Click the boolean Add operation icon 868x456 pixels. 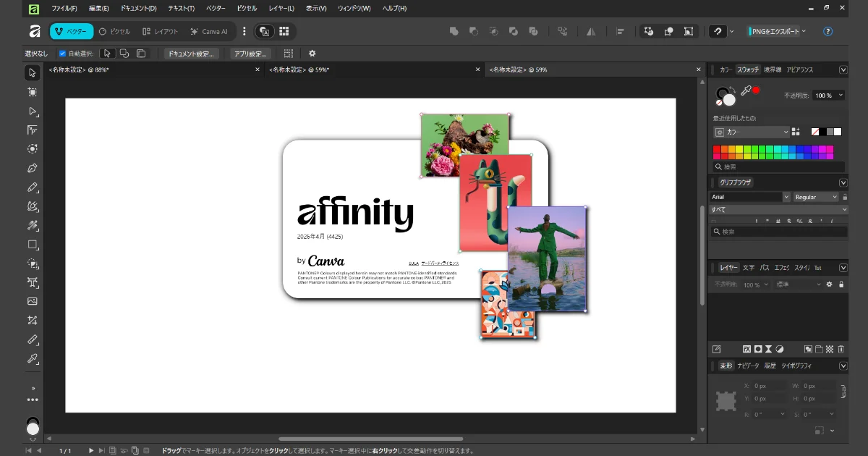tap(454, 31)
